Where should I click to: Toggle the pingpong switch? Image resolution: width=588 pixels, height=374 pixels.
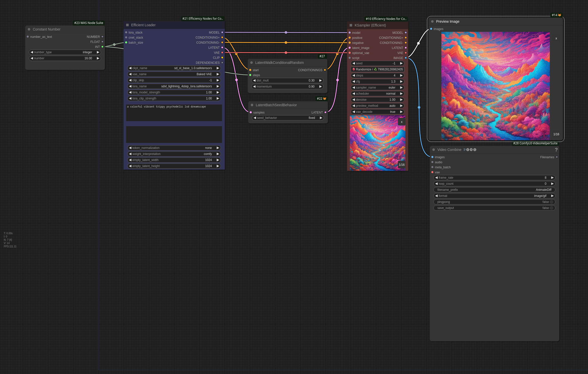click(x=551, y=202)
